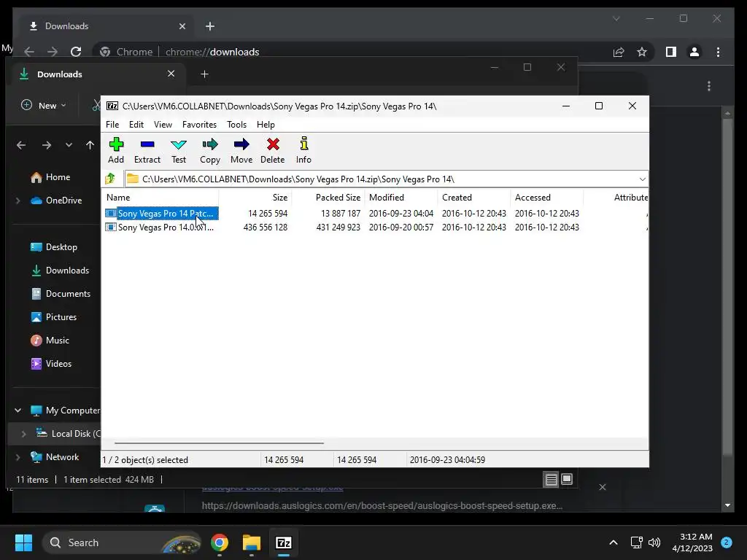Show hidden system tray icons

(614, 542)
